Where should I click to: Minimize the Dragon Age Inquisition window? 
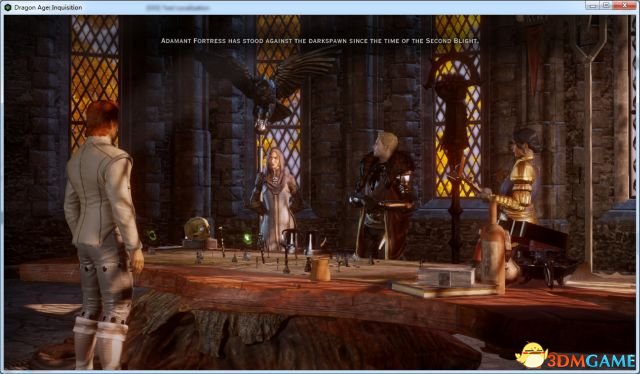(592, 5)
